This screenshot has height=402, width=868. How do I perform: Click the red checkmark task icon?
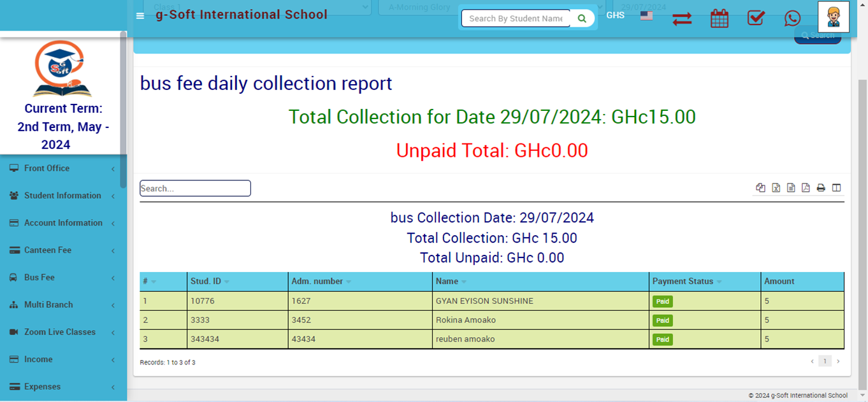[x=756, y=18]
